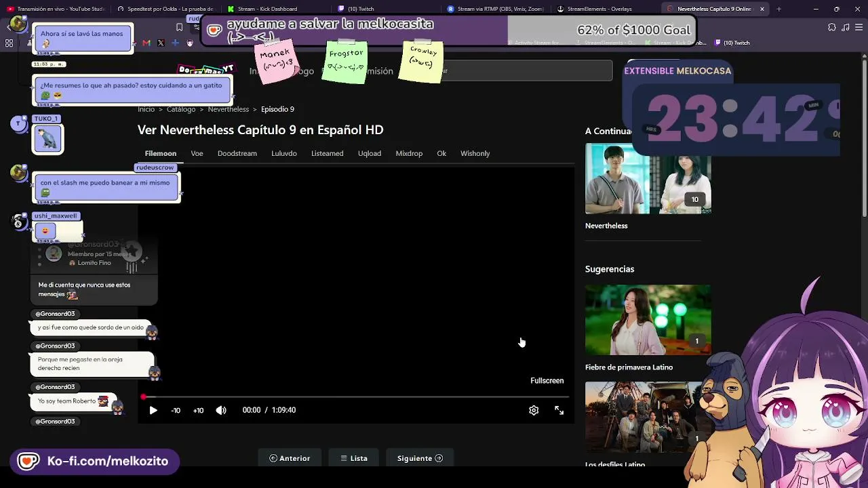The image size is (868, 488).
Task: Switch to the Mixdrop server
Action: 409,153
